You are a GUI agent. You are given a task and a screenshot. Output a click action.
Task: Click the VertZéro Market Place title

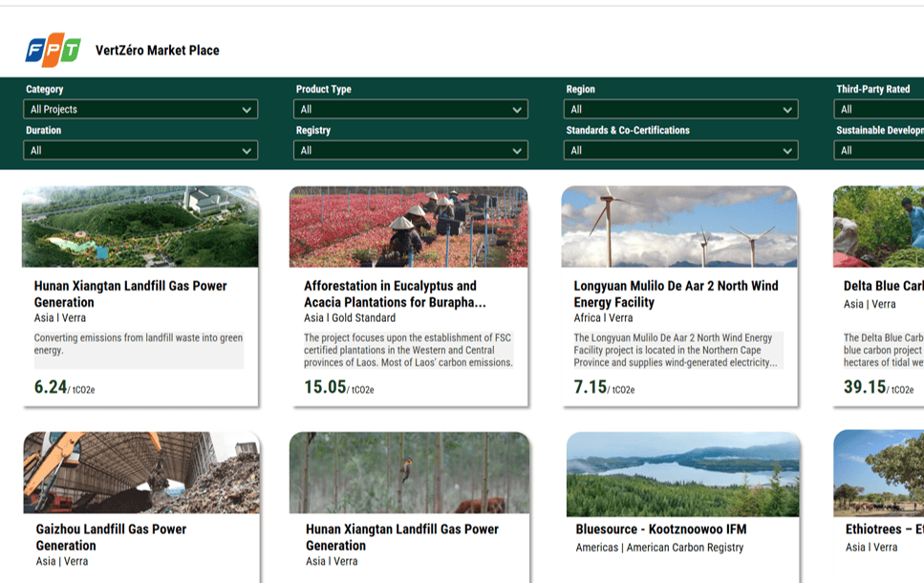click(x=157, y=51)
